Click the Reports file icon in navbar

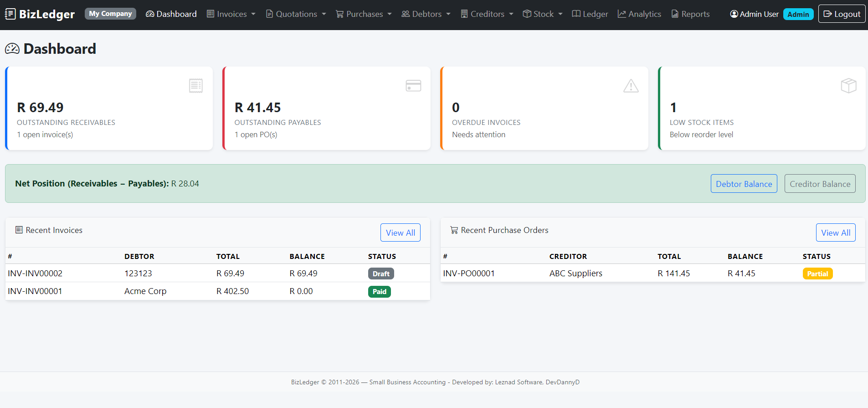pyautogui.click(x=675, y=14)
